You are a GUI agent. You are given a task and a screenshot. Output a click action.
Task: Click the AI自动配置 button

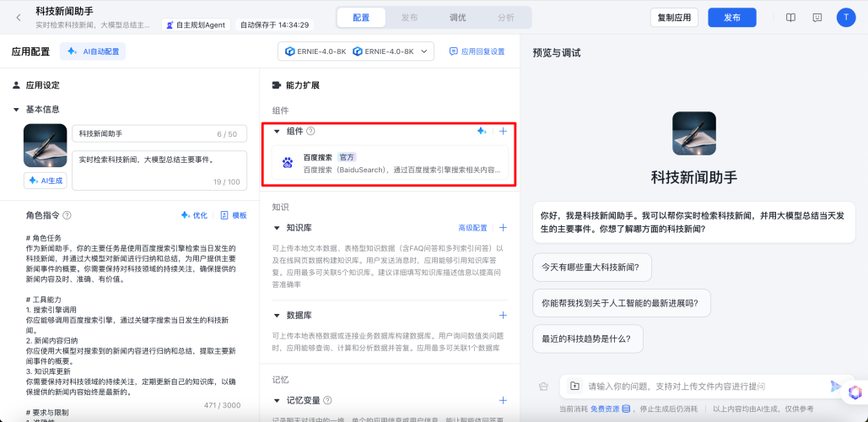pos(93,51)
